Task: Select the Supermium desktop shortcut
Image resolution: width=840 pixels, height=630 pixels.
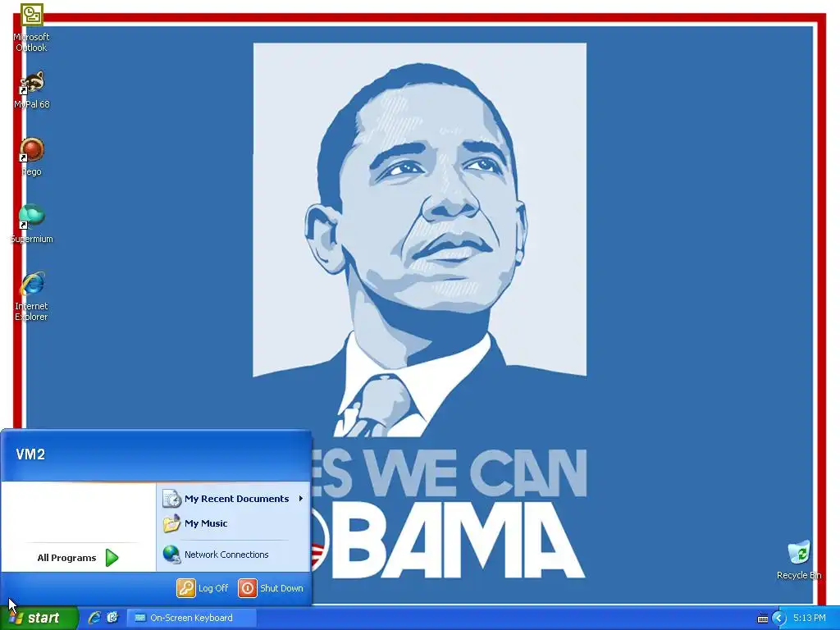Action: (x=32, y=224)
